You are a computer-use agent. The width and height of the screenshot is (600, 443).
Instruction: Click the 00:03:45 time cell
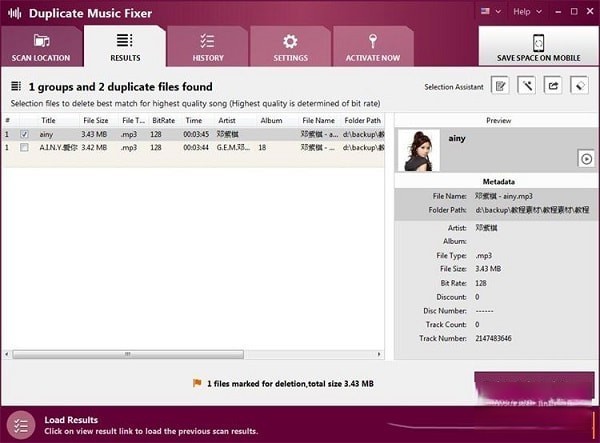pyautogui.click(x=196, y=134)
